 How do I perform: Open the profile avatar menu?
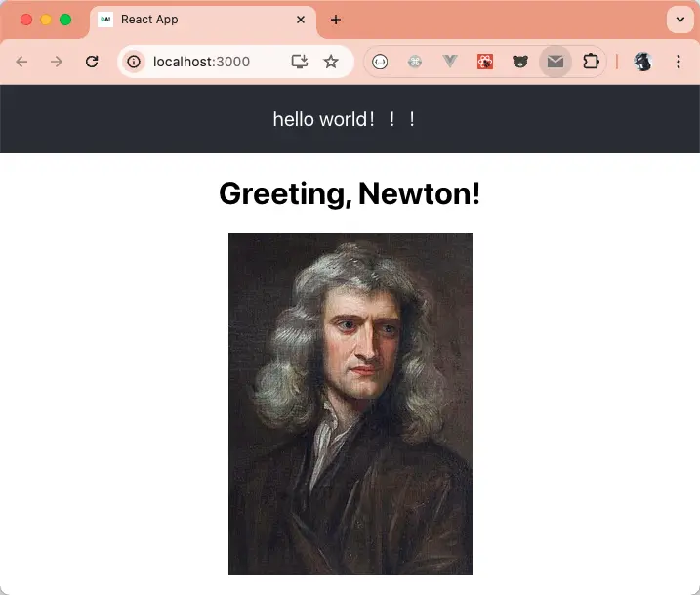click(642, 62)
